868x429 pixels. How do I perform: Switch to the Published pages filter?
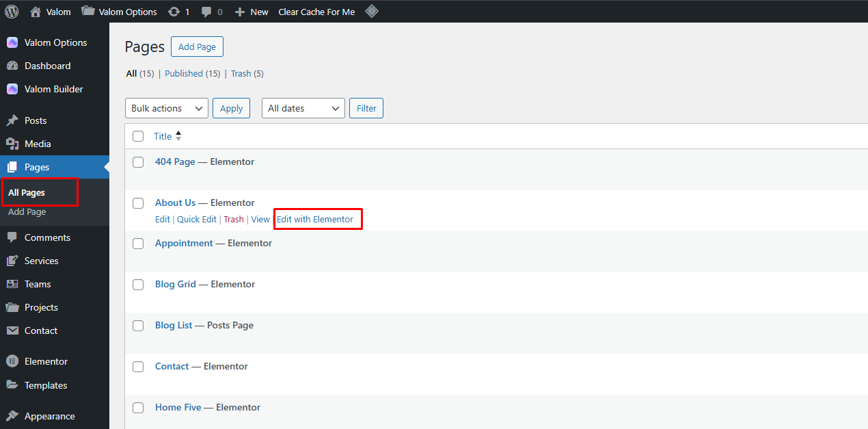tap(183, 73)
